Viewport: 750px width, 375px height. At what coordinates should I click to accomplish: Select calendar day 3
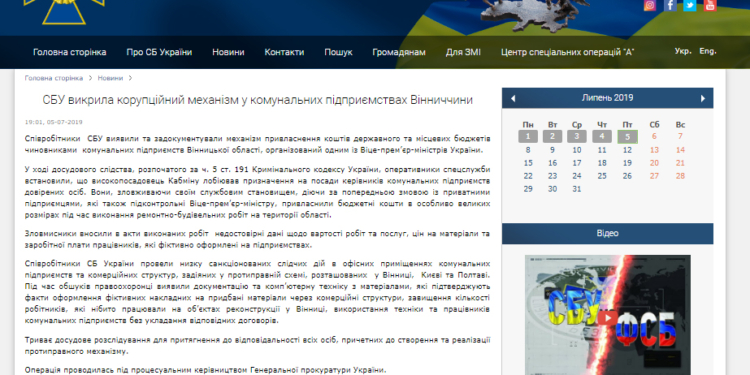[577, 136]
